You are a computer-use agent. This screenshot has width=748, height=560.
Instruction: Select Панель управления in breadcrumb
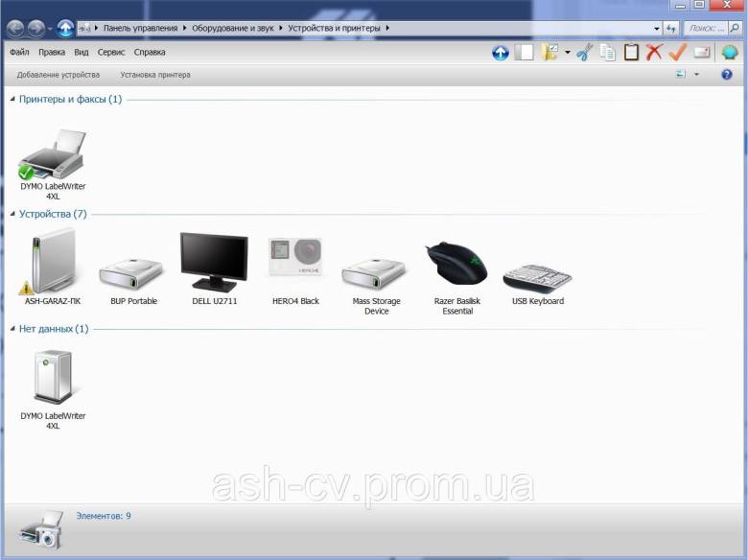pos(140,28)
